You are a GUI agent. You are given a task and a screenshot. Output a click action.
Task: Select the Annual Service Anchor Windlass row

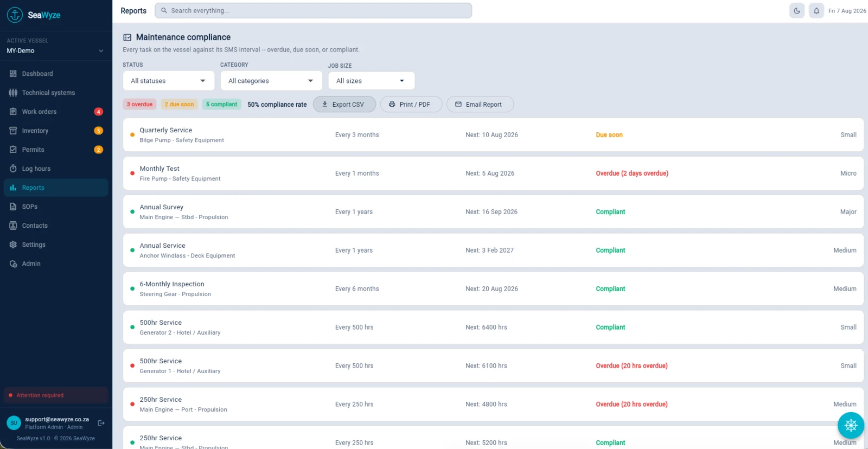pos(493,251)
